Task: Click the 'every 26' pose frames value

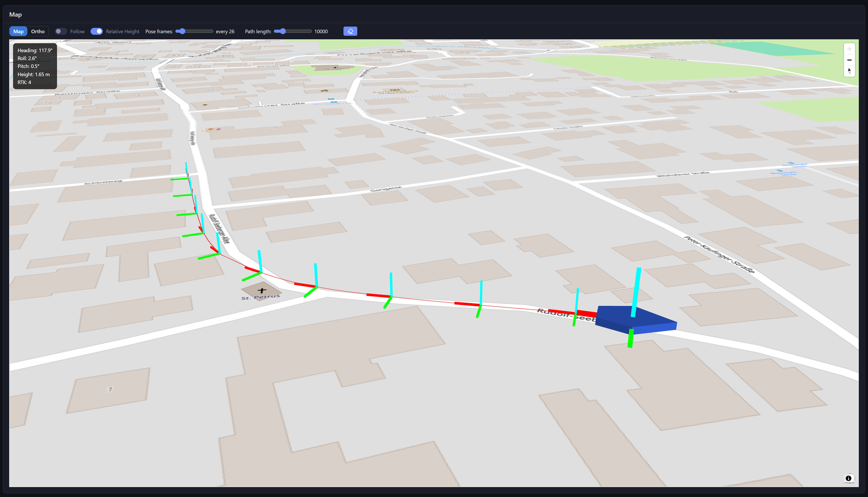Action: (225, 32)
